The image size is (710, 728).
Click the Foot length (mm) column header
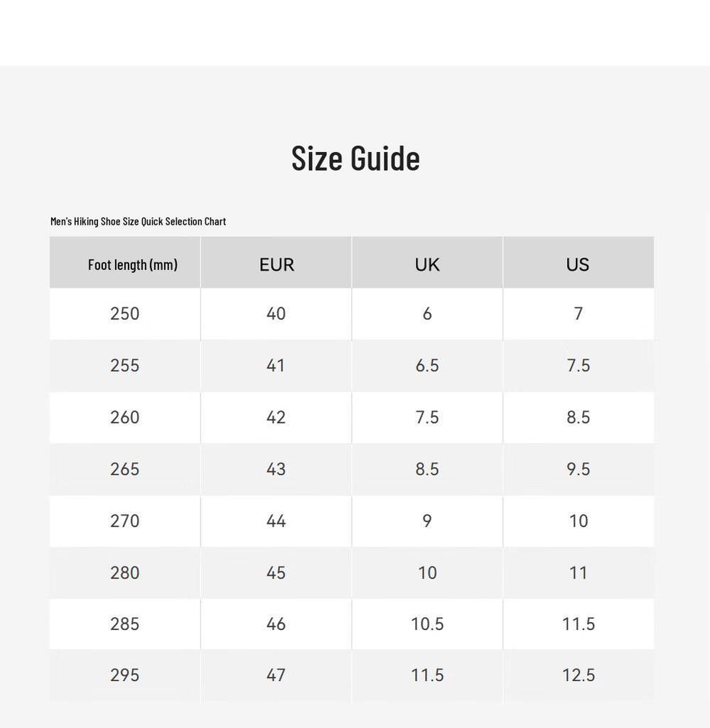click(x=125, y=262)
